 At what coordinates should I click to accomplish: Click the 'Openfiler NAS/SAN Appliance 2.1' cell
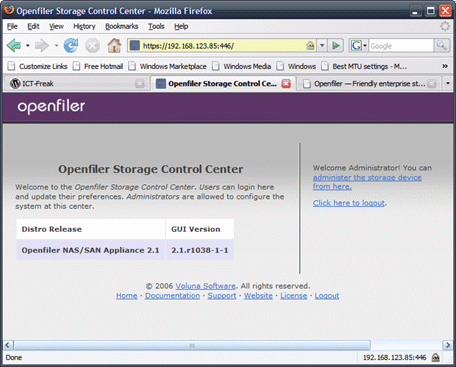click(x=90, y=250)
